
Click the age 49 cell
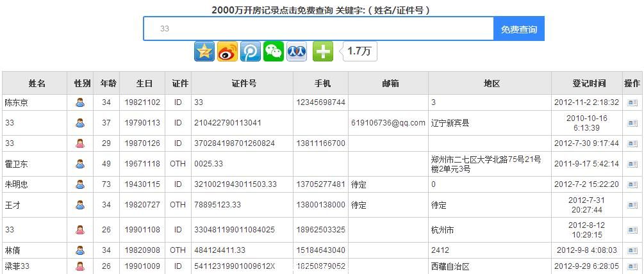(x=106, y=164)
